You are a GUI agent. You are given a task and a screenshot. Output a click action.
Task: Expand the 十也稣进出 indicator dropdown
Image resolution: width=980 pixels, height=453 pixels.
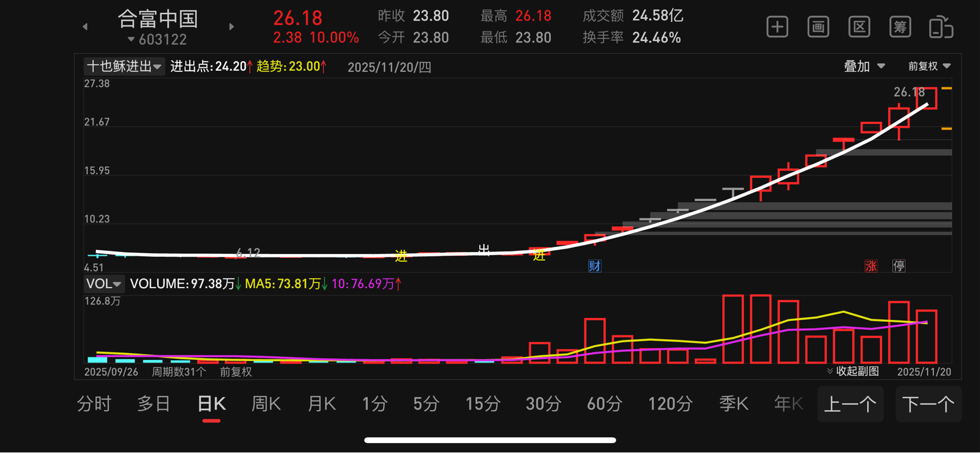click(124, 67)
